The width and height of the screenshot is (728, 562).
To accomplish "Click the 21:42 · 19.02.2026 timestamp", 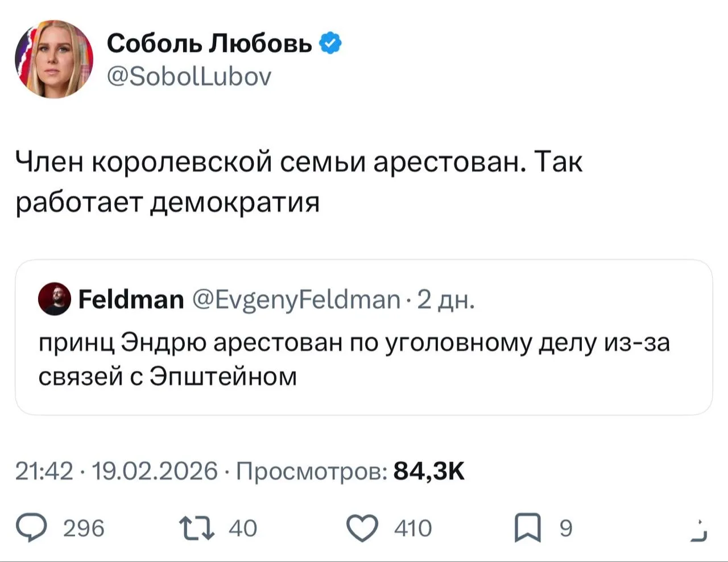I will pos(116,471).
